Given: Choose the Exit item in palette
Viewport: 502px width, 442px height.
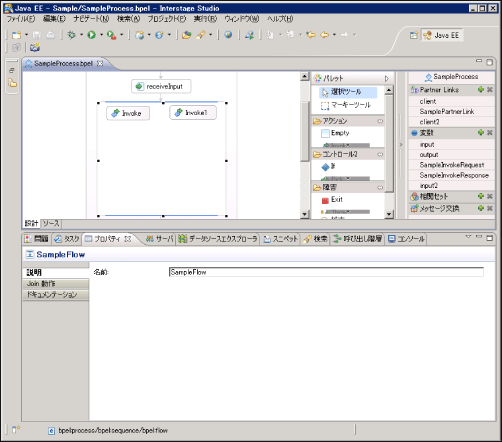Looking at the screenshot, I should click(x=332, y=200).
